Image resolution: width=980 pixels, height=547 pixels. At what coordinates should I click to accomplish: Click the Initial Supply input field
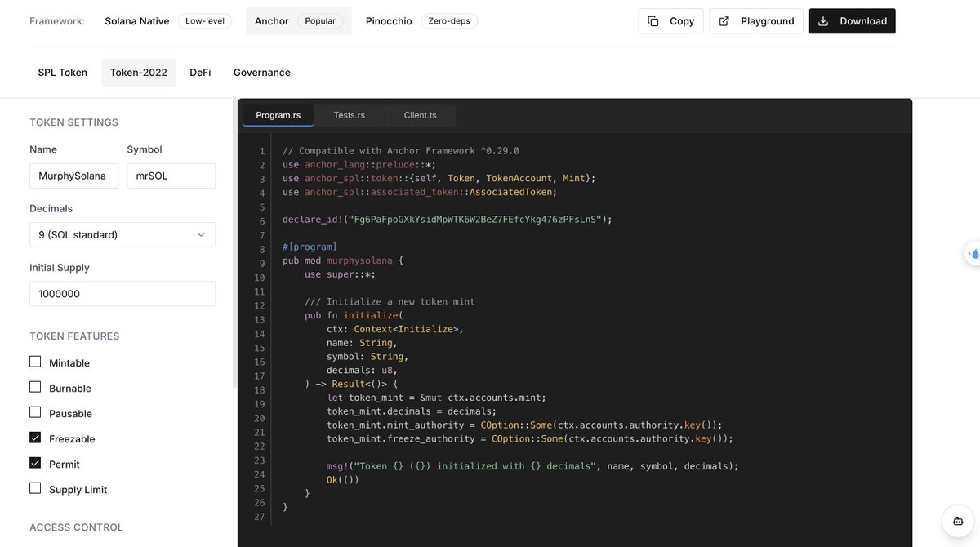click(122, 294)
